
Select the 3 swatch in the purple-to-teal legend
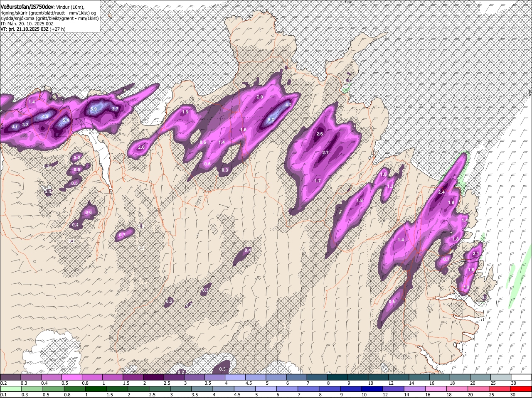(194, 377)
